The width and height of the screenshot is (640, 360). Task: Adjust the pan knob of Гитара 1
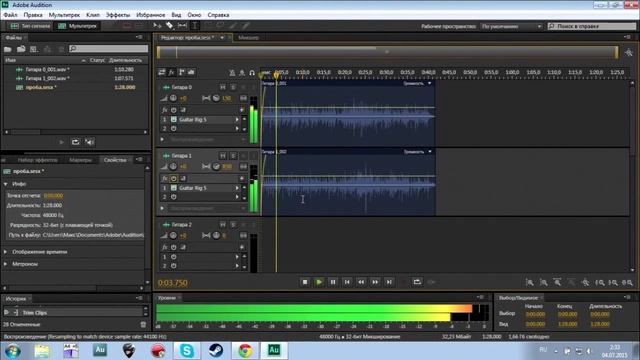click(216, 167)
